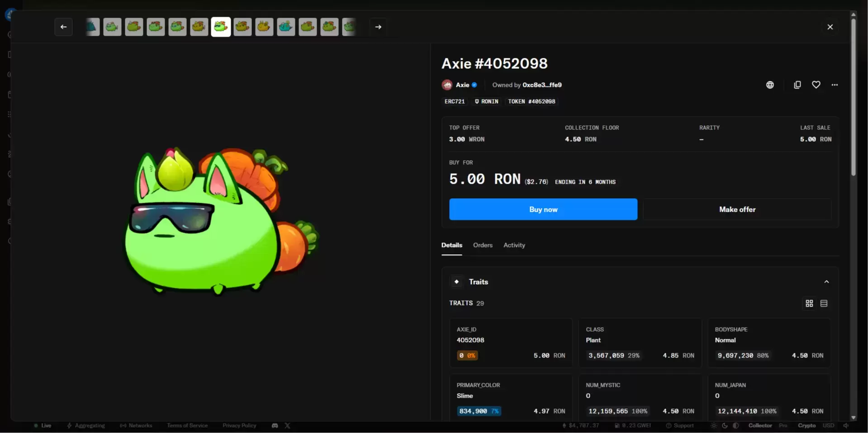Open the Axie collection name link
Screen dimensions: 868x433
point(462,85)
